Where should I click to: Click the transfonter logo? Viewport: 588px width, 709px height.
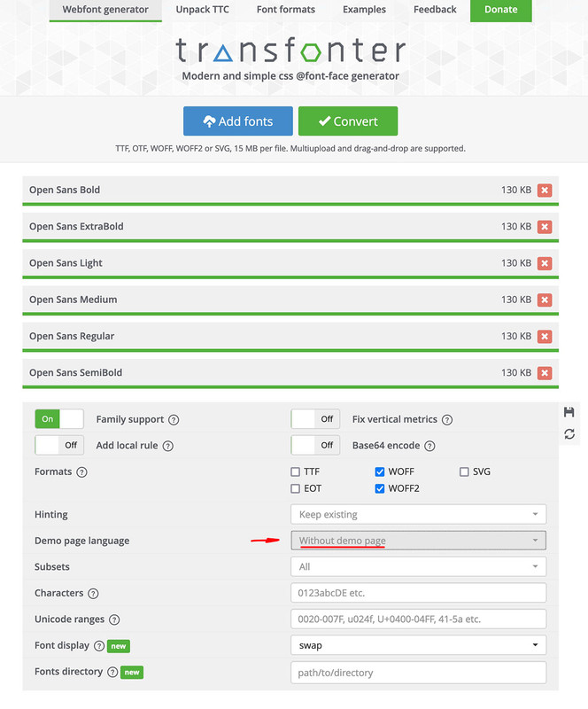click(290, 51)
